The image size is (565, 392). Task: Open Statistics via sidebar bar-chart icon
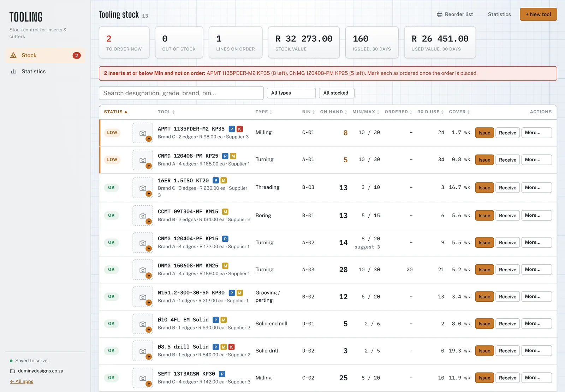(13, 72)
